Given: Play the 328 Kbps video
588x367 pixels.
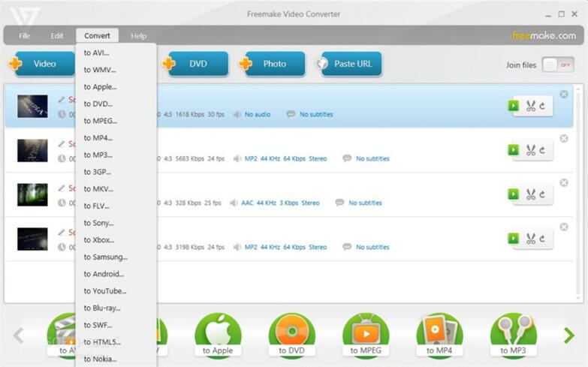Looking at the screenshot, I should [514, 194].
